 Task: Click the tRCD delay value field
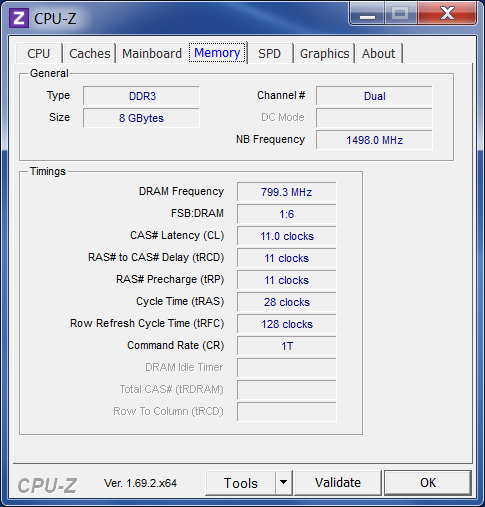pos(287,258)
